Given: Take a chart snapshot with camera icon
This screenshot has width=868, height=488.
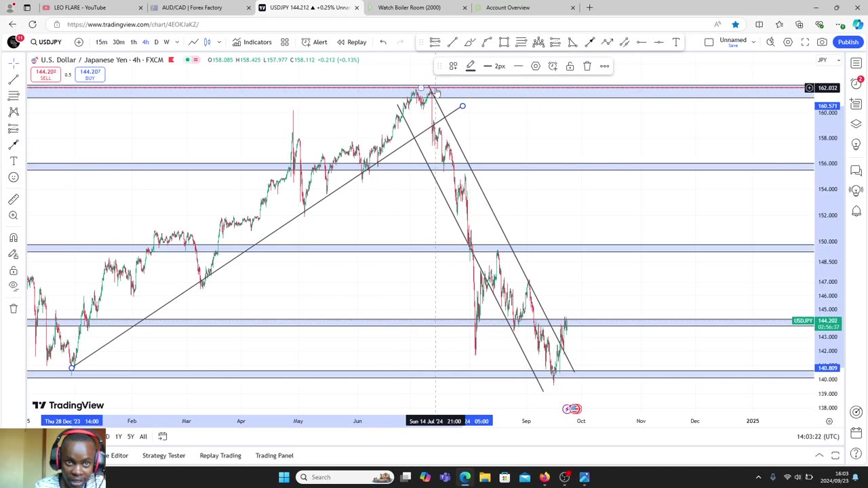Looking at the screenshot, I should point(822,42).
